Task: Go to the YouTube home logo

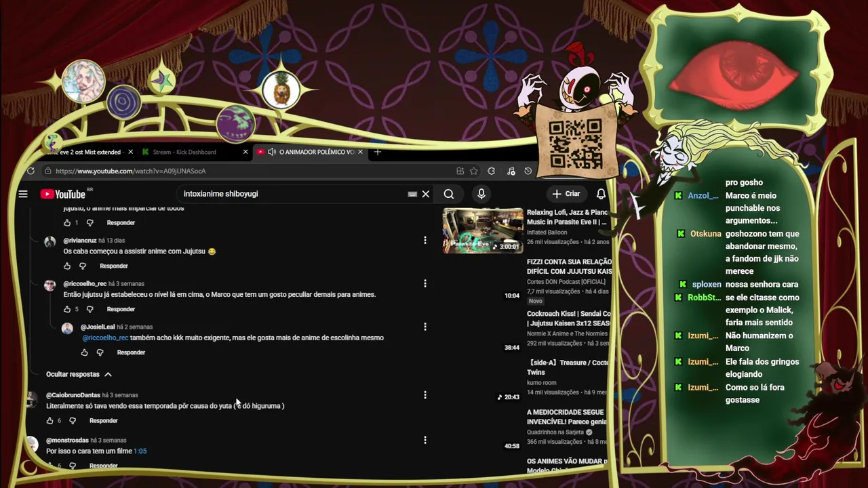Action: (x=62, y=194)
